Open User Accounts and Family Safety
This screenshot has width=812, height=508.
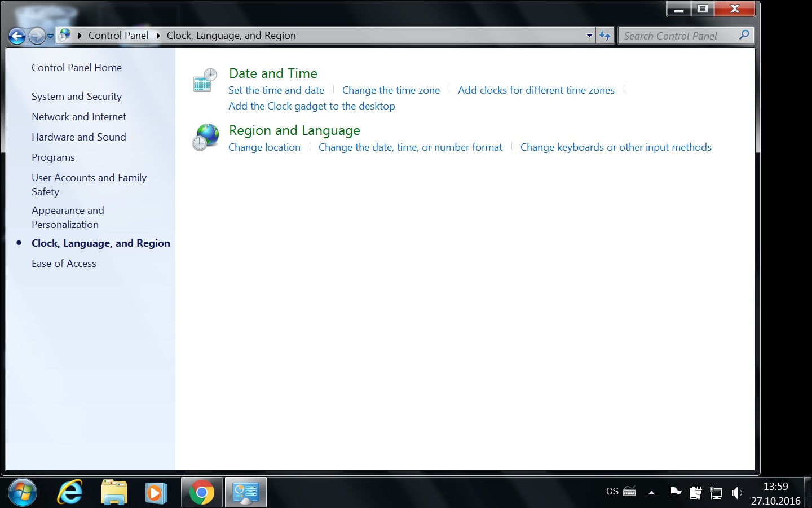click(89, 185)
